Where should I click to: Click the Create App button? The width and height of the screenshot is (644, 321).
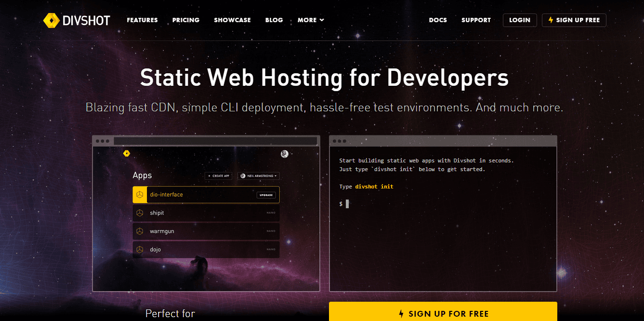219,176
